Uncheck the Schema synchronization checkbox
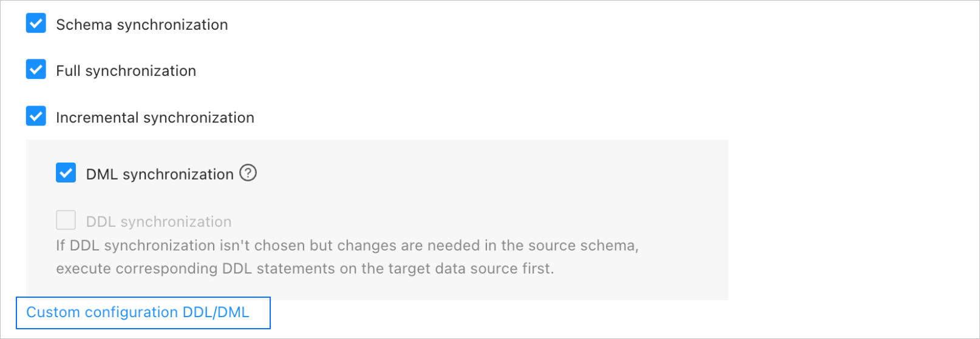The image size is (980, 339). coord(36,24)
